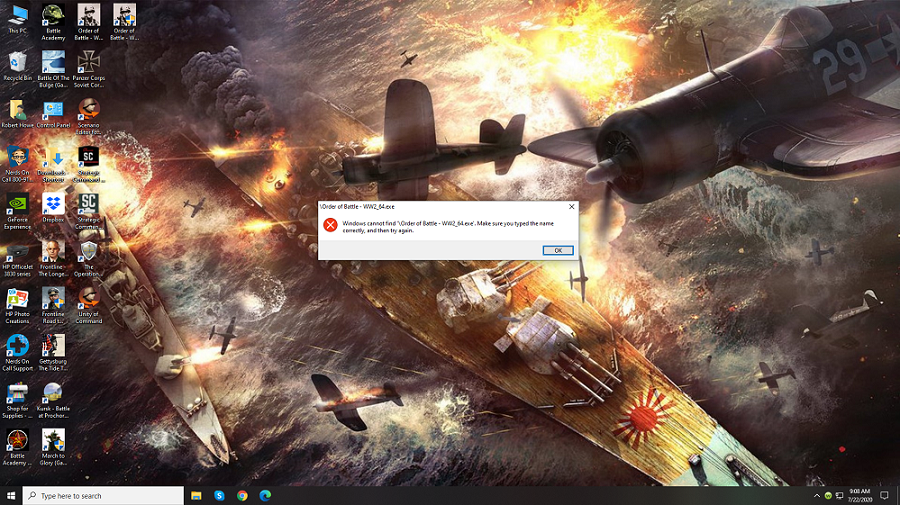
Task: Select the Battle Academy helmet shortcut icon
Action: click(53, 22)
